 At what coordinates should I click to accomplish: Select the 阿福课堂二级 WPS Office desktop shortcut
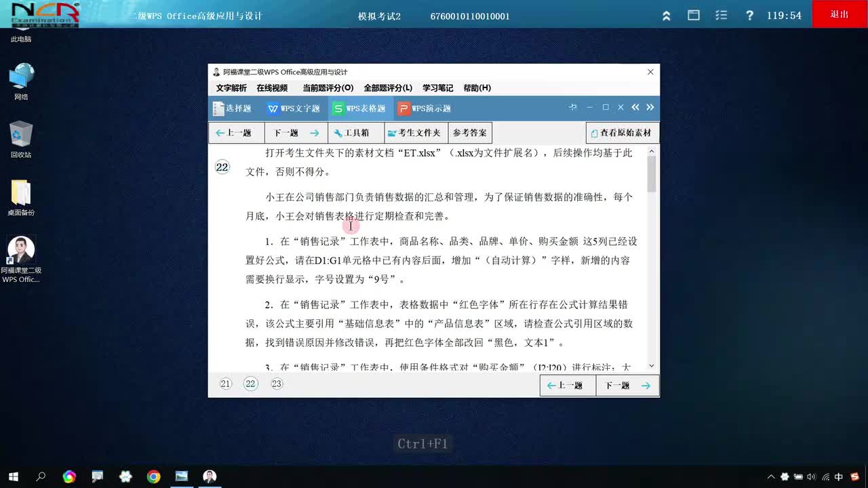pos(21,260)
